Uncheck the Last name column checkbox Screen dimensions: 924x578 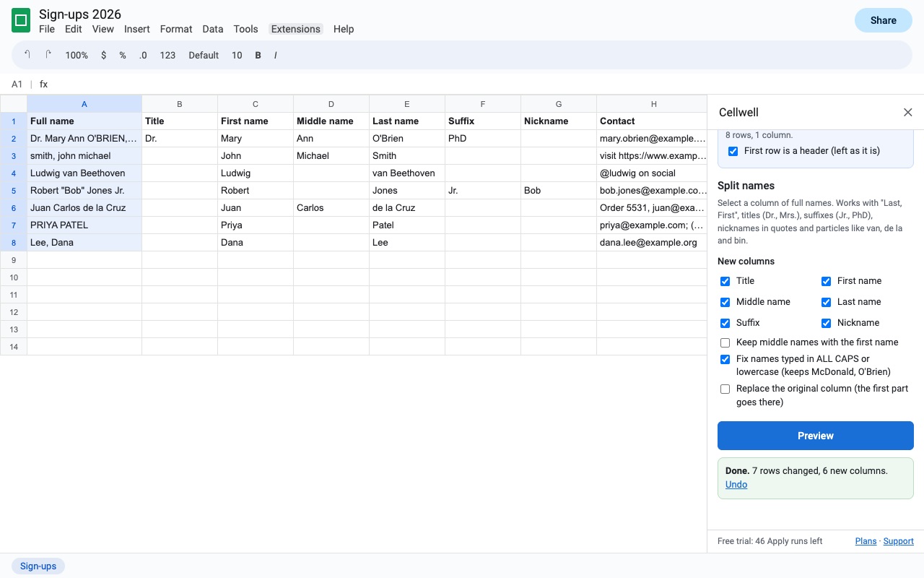coord(826,302)
